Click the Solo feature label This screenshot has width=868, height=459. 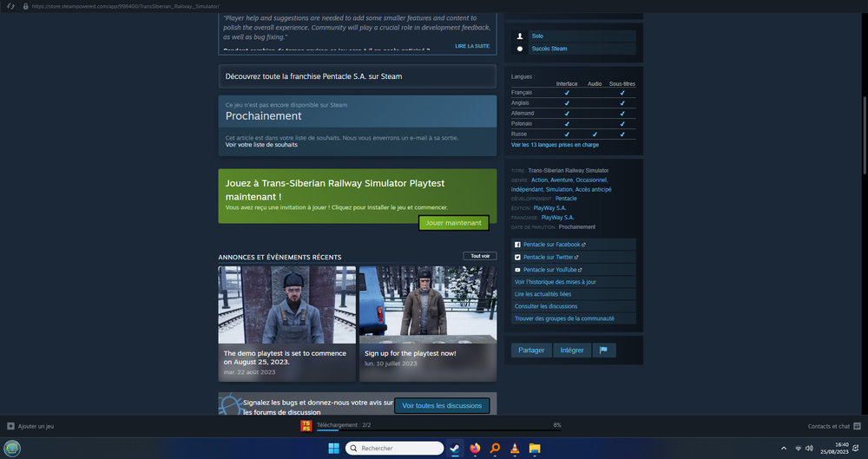click(537, 36)
